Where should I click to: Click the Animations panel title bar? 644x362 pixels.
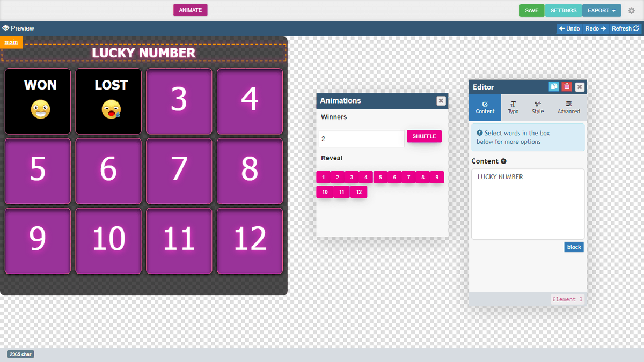point(382,101)
